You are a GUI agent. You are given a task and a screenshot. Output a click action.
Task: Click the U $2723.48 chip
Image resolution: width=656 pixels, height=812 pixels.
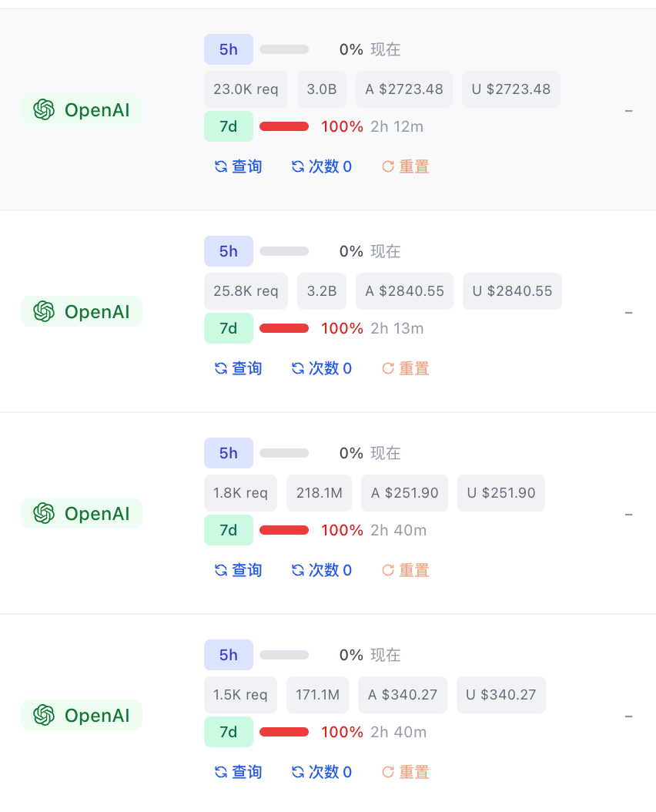click(511, 89)
